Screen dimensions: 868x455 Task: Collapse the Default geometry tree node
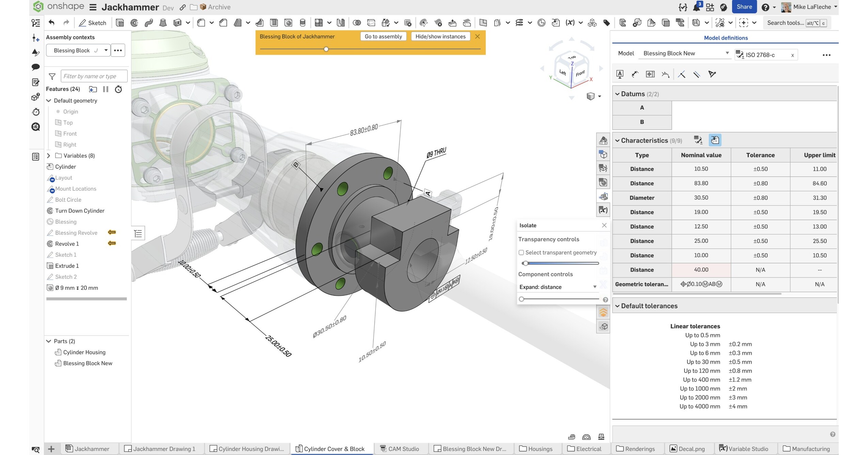[x=49, y=101]
